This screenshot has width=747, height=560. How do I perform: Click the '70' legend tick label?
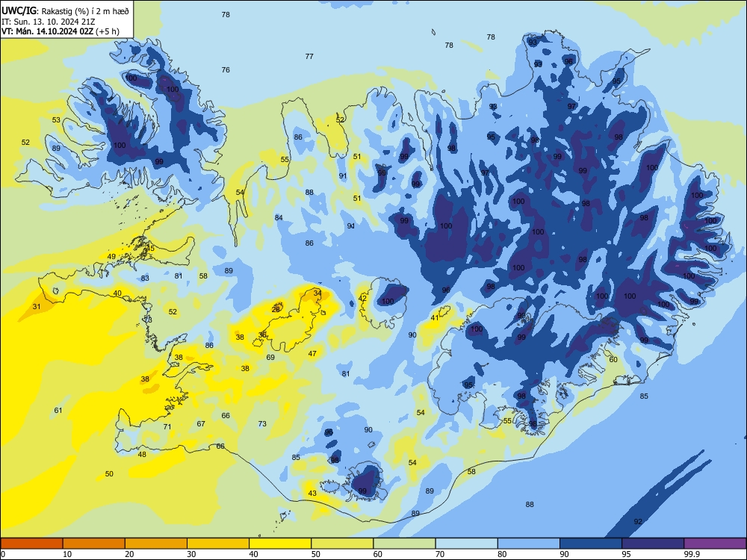click(440, 554)
